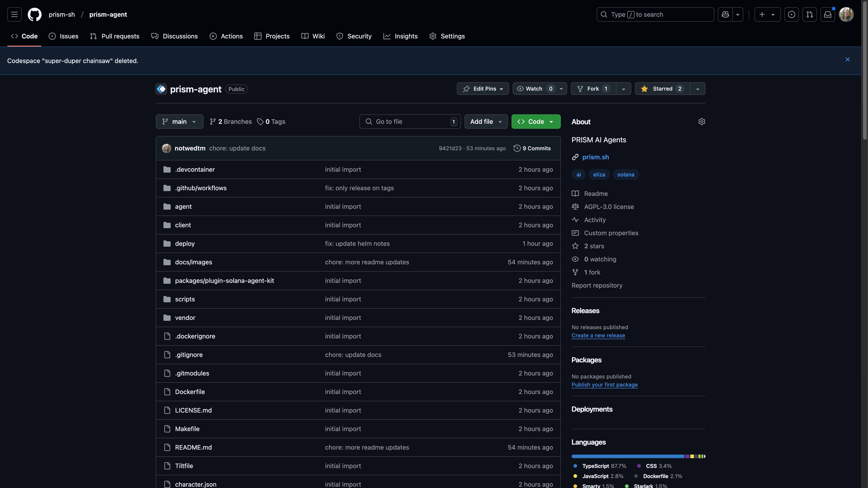Open the .devcontainer folder
The height and width of the screenshot is (488, 868).
pos(195,169)
